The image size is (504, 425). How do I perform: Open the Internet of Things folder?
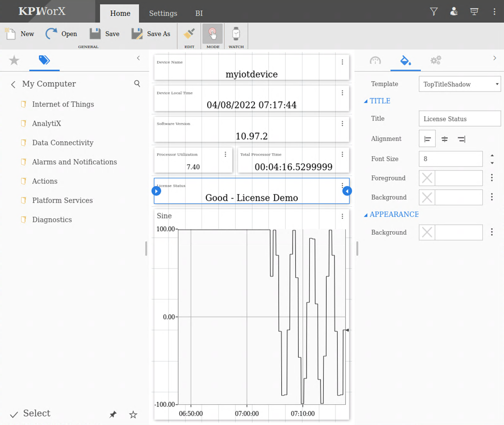[63, 104]
